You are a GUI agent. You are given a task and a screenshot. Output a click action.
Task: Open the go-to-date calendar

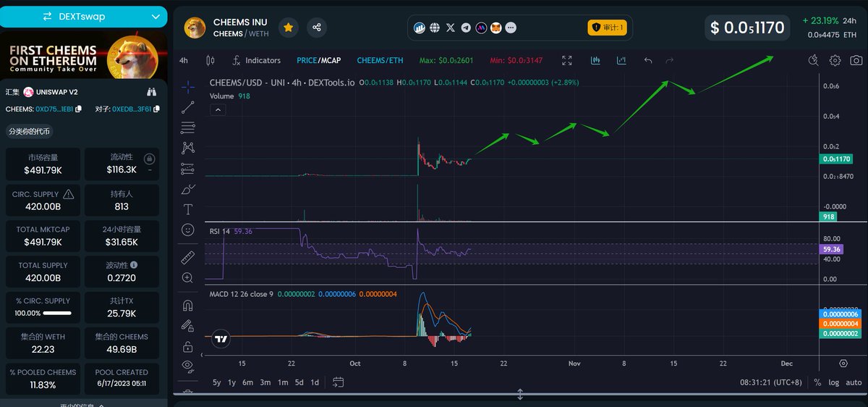(x=338, y=382)
